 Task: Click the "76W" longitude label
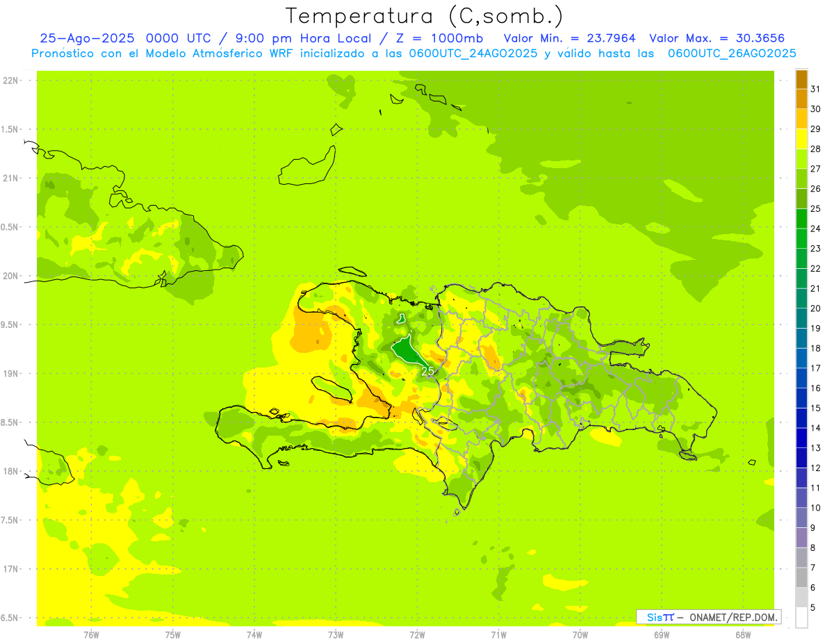[91, 634]
